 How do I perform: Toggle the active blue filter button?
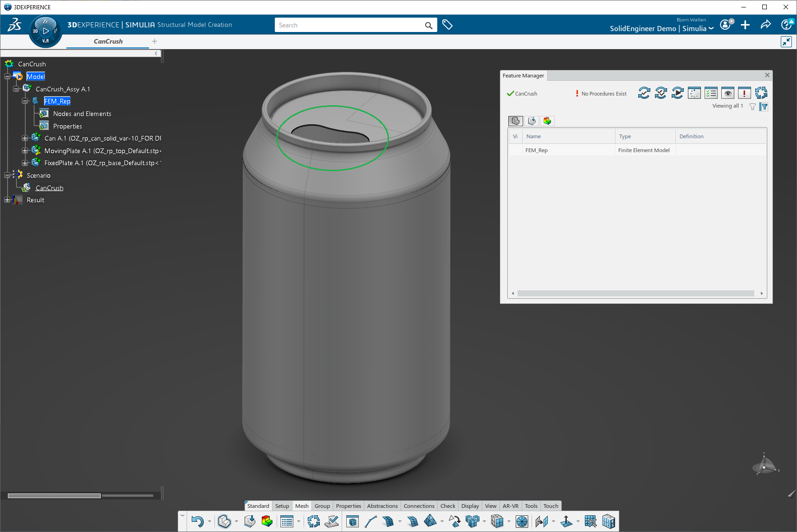point(764,107)
